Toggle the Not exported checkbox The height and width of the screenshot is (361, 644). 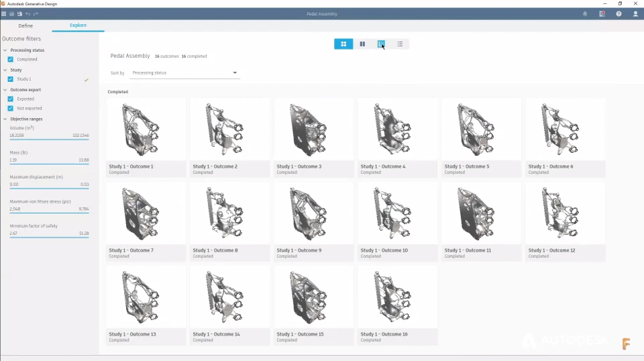click(x=11, y=108)
